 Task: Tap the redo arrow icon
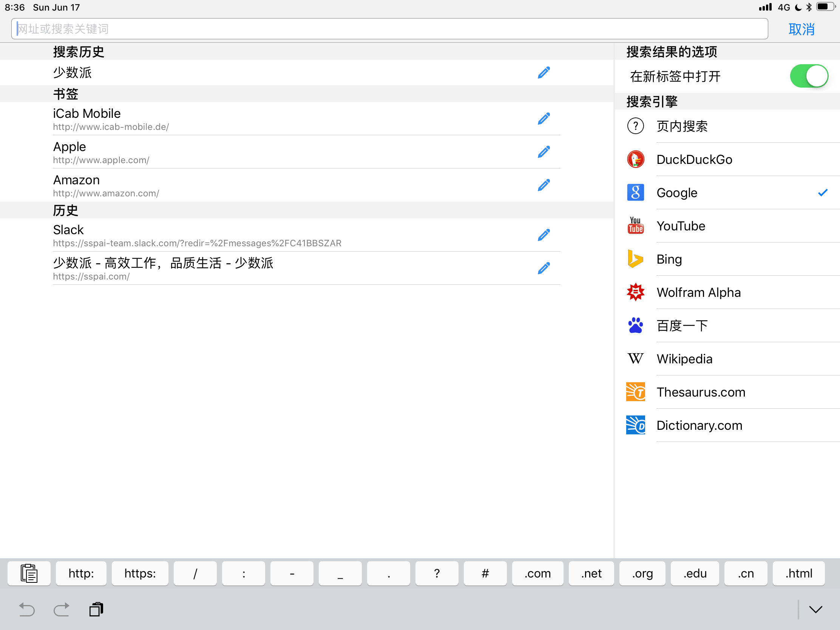point(62,610)
